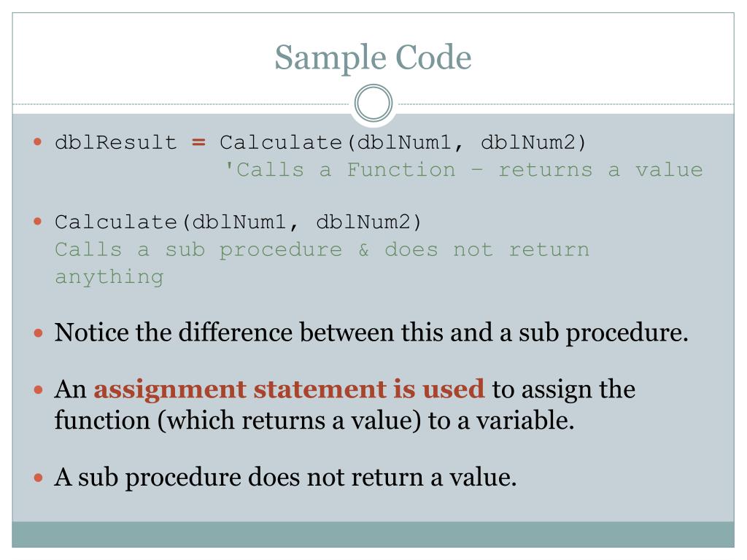Select the dblResult variable text
This screenshot has width=747, height=560.
pos(116,142)
